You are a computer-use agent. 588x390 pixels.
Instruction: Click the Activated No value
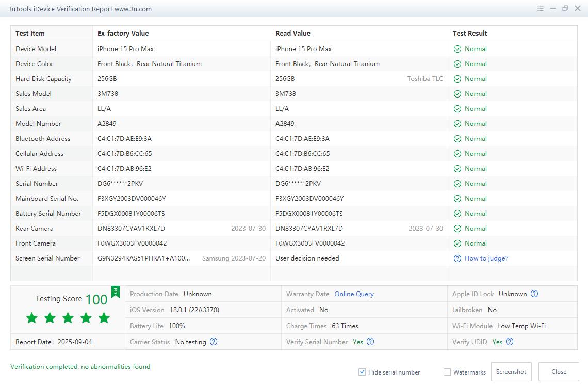pos(323,310)
